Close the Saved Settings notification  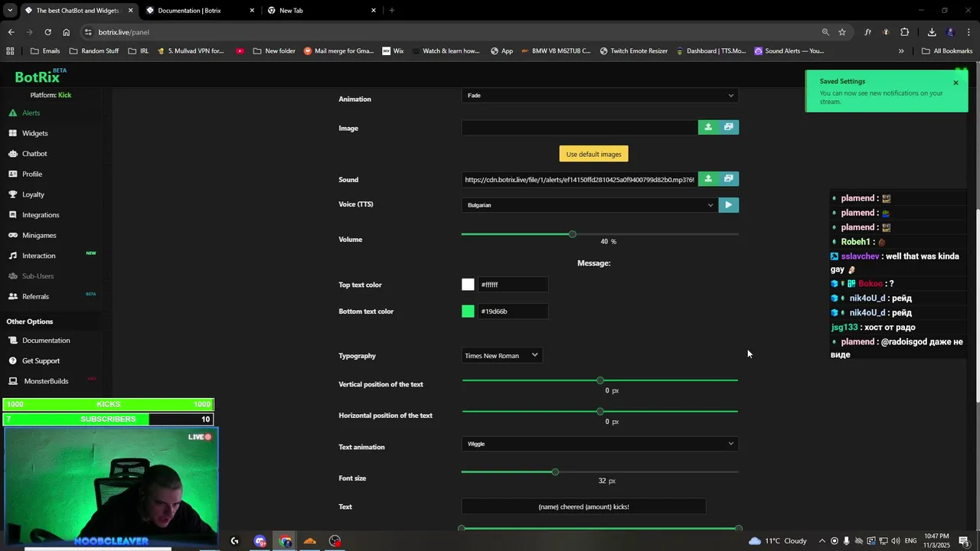click(955, 83)
